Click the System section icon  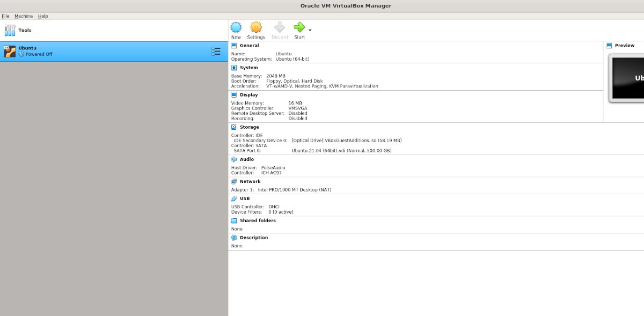coord(233,68)
